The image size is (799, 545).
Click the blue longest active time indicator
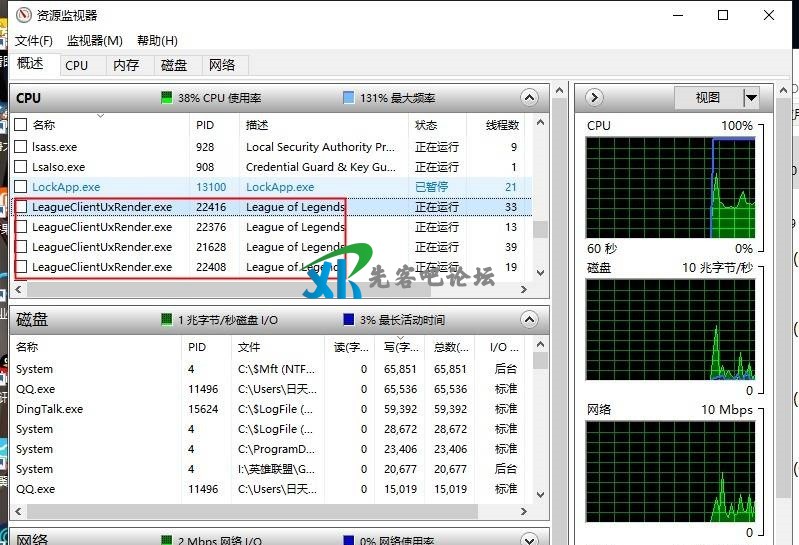pyautogui.click(x=348, y=320)
